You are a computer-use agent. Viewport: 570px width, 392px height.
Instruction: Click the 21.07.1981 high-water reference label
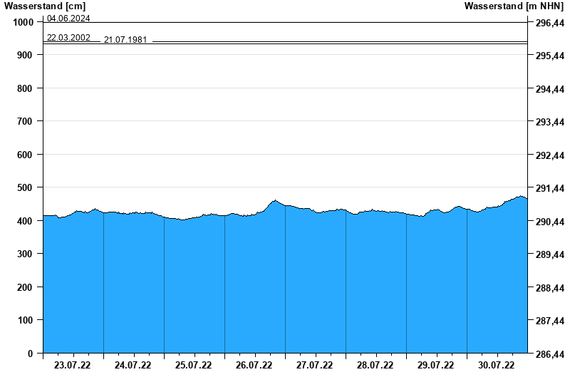pos(125,40)
